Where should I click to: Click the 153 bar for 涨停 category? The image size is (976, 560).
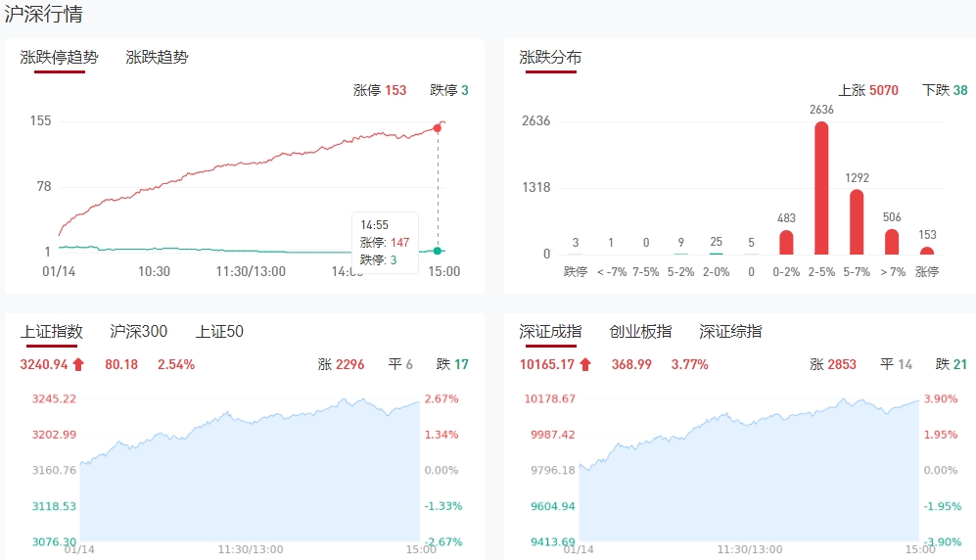927,251
